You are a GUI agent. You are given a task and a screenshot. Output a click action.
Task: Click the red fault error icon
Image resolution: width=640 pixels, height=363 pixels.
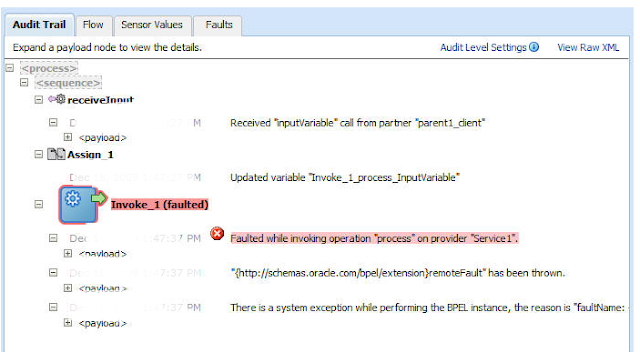point(217,234)
